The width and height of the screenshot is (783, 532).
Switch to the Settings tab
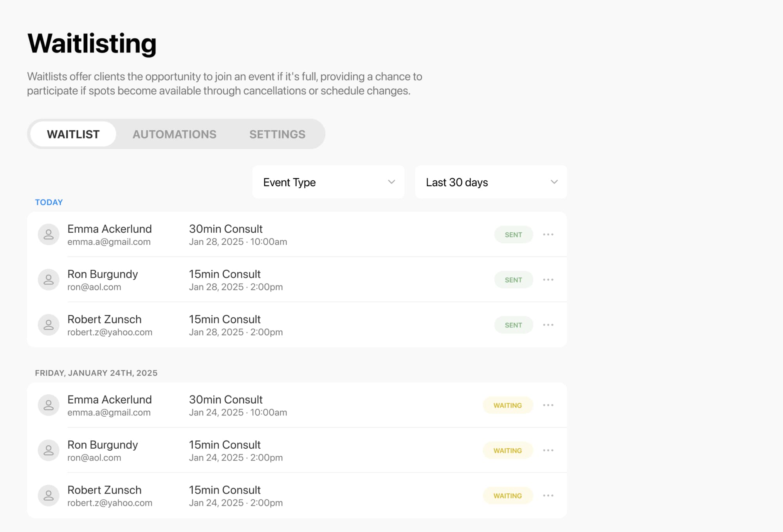point(277,134)
